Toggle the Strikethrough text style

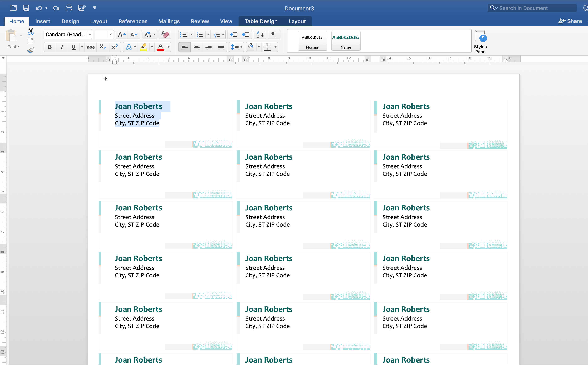coord(90,47)
